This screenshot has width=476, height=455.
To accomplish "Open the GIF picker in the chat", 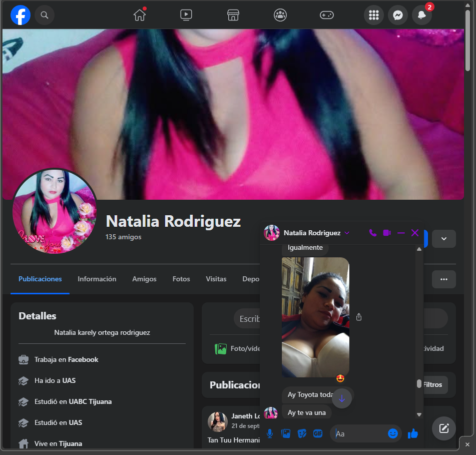I will click(x=318, y=433).
